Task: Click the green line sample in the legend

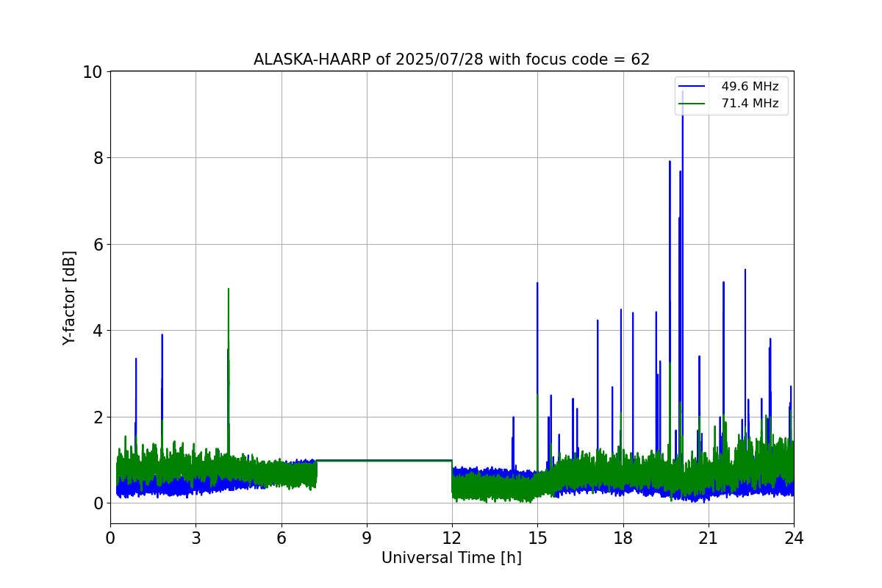Action: (x=692, y=104)
